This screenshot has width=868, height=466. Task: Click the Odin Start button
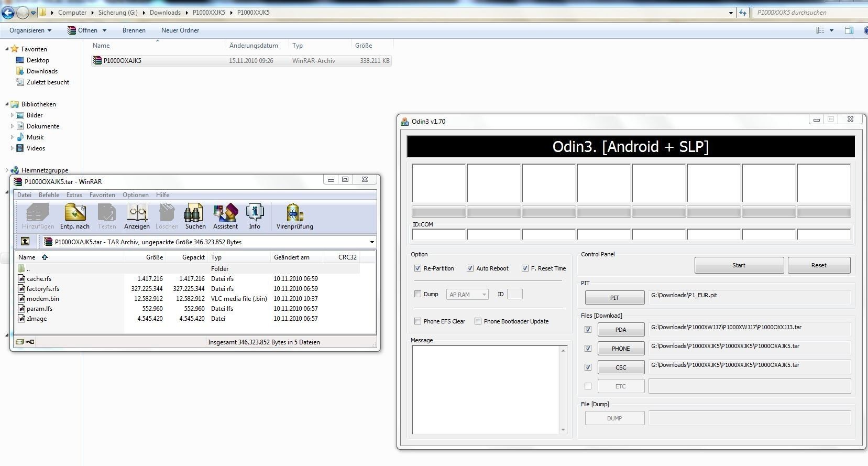[x=739, y=265]
